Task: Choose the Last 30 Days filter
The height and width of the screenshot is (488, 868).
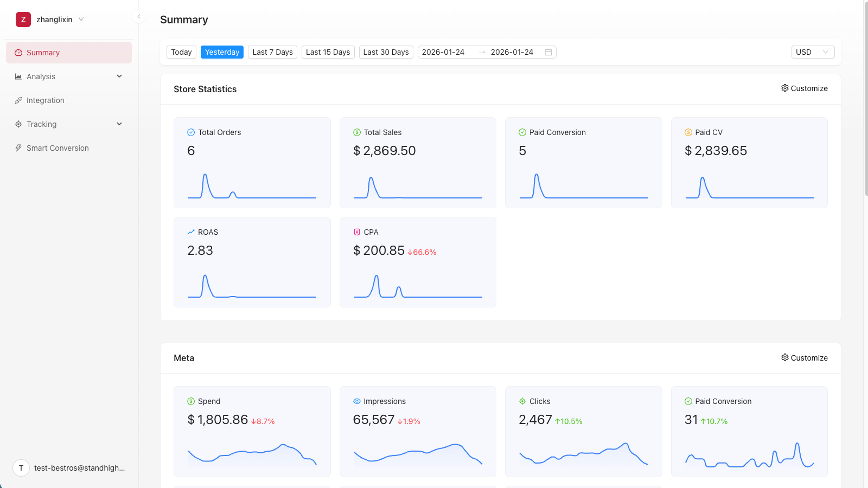Action: click(x=386, y=52)
